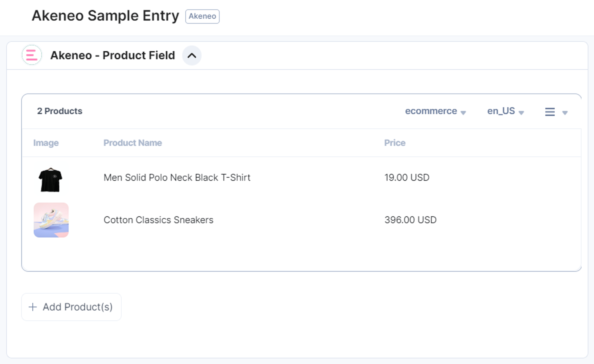The width and height of the screenshot is (594, 364).
Task: Click the 396.00 USD price cell
Action: (410, 220)
